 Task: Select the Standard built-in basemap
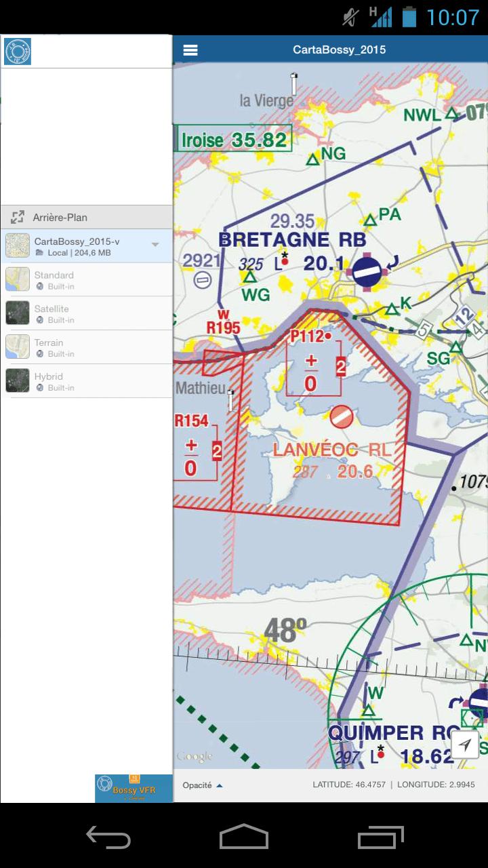click(87, 280)
